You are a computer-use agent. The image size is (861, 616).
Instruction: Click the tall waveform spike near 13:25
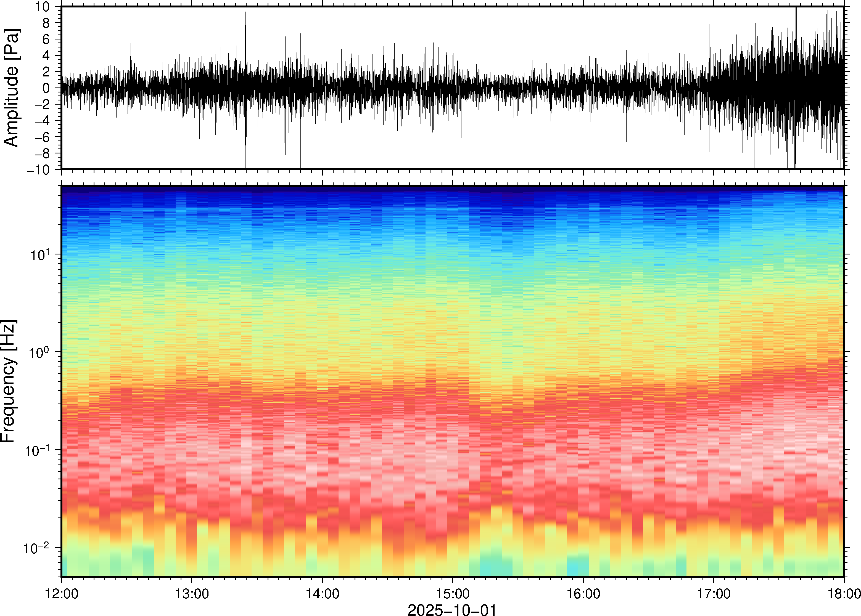click(x=245, y=34)
